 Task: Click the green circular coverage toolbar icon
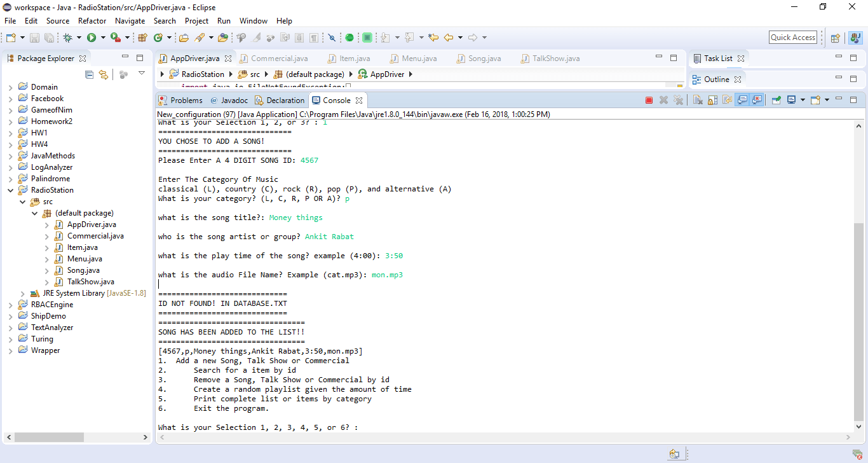(x=349, y=38)
